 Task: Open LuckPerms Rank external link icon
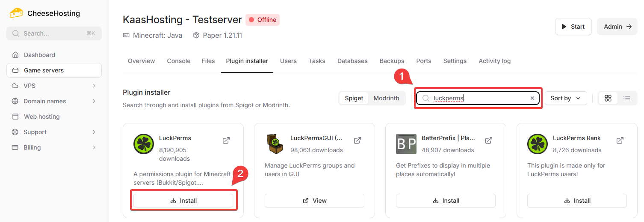(x=620, y=140)
